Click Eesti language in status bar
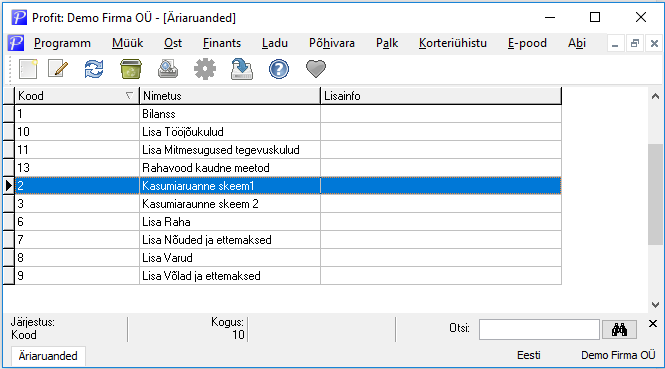This screenshot has width=665, height=369. (x=528, y=355)
